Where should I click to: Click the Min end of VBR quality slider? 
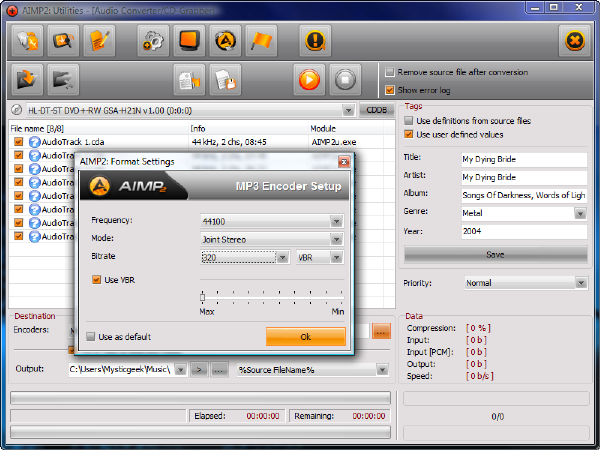point(338,311)
